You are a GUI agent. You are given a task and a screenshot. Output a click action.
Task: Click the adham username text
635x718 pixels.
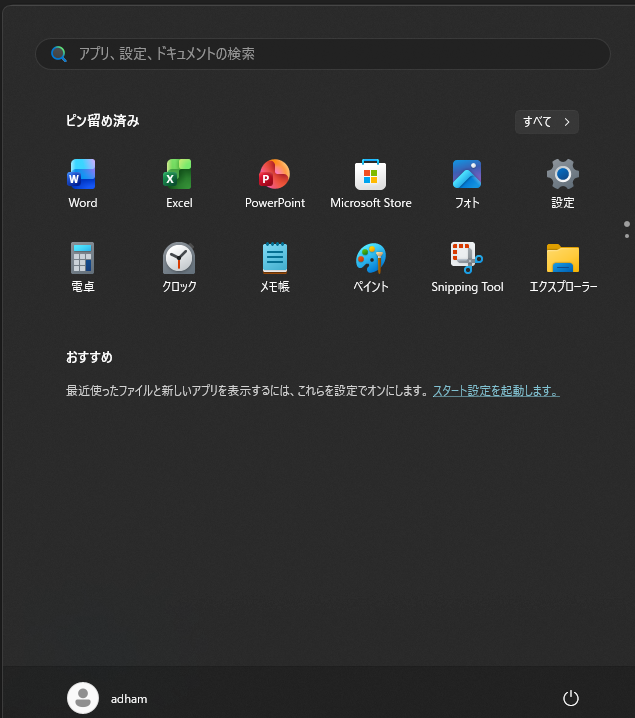click(x=129, y=699)
